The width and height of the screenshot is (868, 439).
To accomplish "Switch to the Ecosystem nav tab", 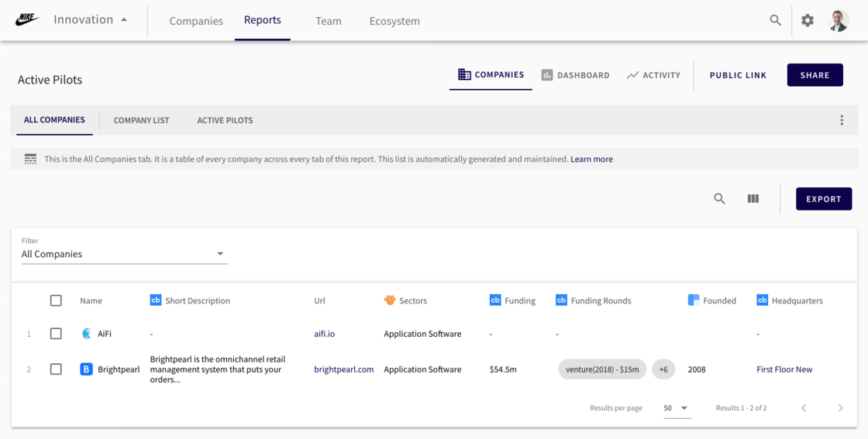I will 394,21.
